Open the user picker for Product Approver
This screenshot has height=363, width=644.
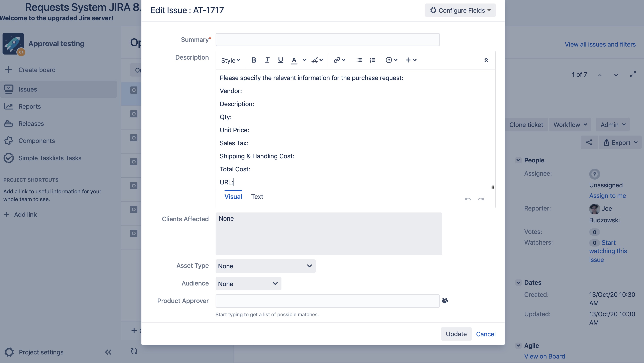point(445,301)
